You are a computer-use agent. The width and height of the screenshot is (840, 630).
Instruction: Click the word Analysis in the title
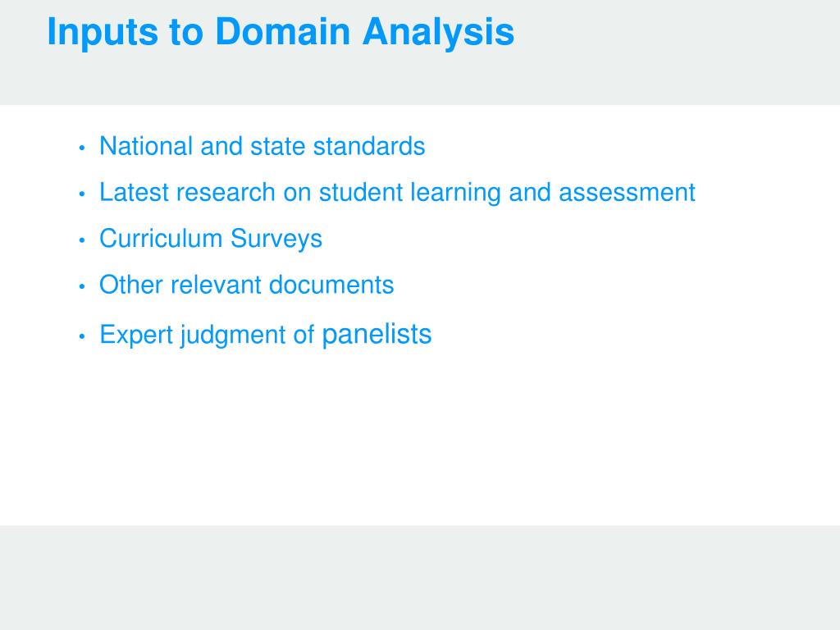click(438, 33)
